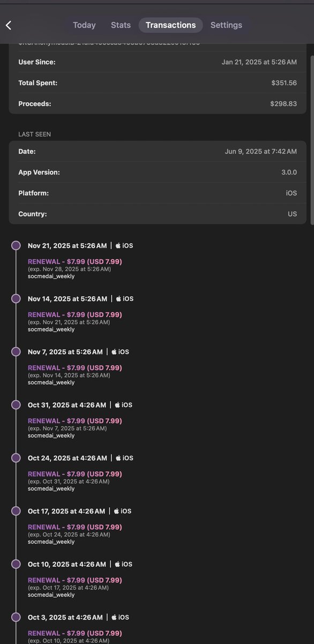Viewport: 314px width, 644px height.
Task: Click RENEWAL - $7.99 under Oct 24
Action: [75, 474]
